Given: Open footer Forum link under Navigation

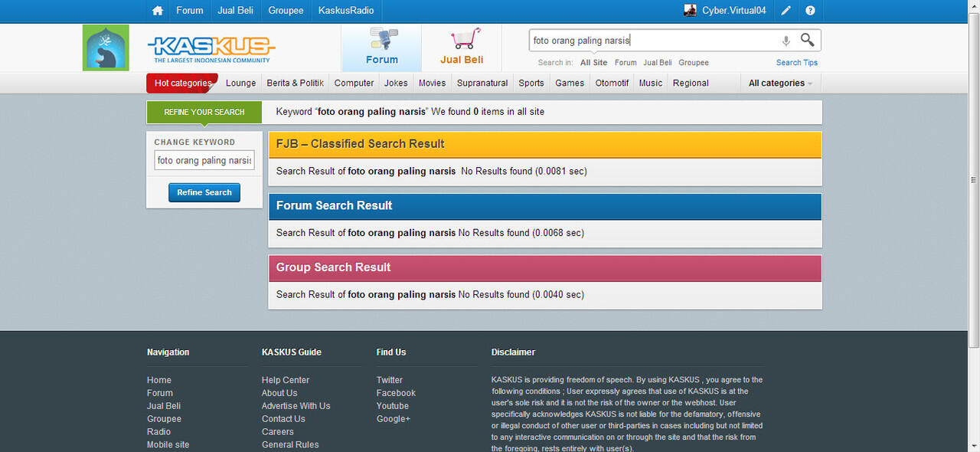Looking at the screenshot, I should [x=160, y=393].
